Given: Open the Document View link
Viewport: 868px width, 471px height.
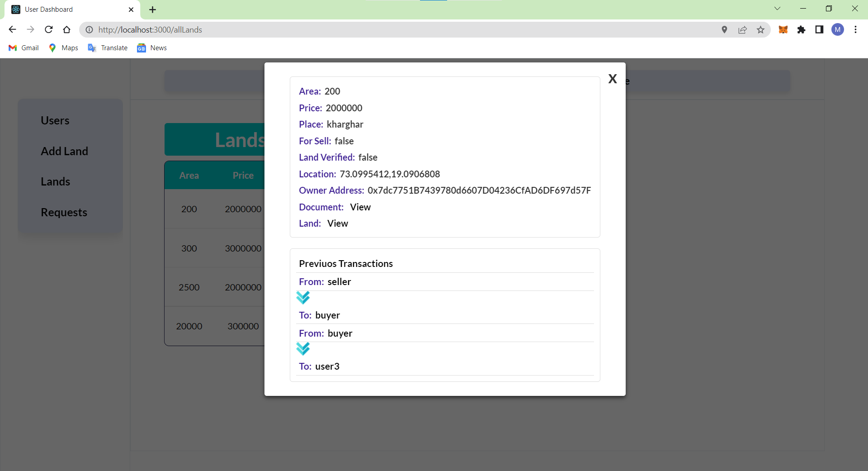Looking at the screenshot, I should click(x=360, y=207).
